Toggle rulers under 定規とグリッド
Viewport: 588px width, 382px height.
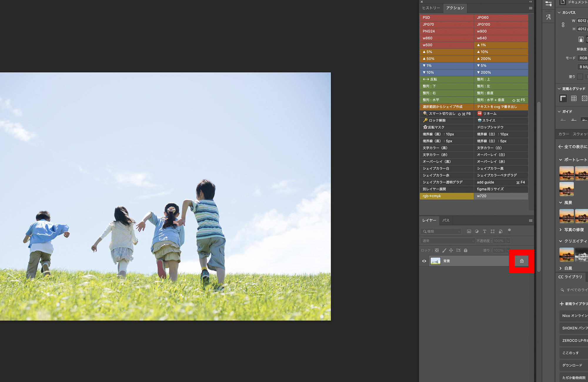563,98
